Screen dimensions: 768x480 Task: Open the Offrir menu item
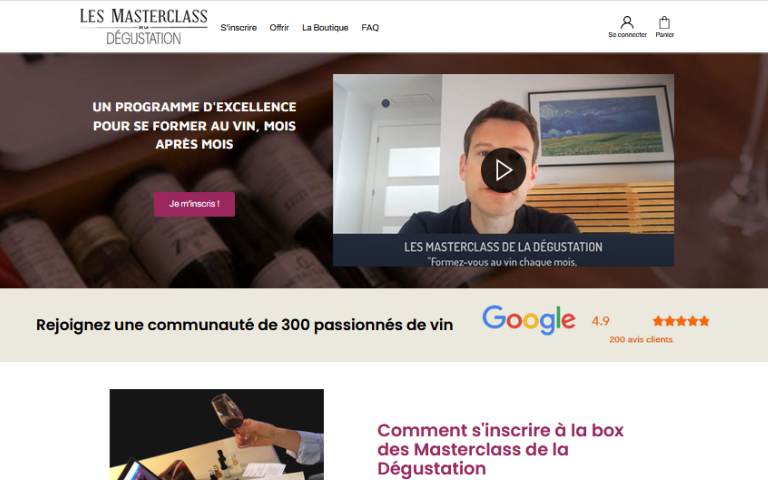(279, 28)
